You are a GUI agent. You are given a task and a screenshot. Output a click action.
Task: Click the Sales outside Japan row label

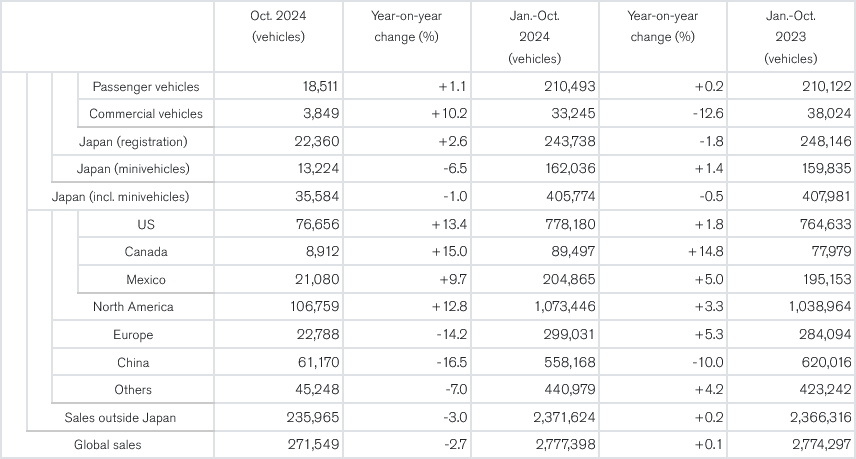tap(120, 417)
